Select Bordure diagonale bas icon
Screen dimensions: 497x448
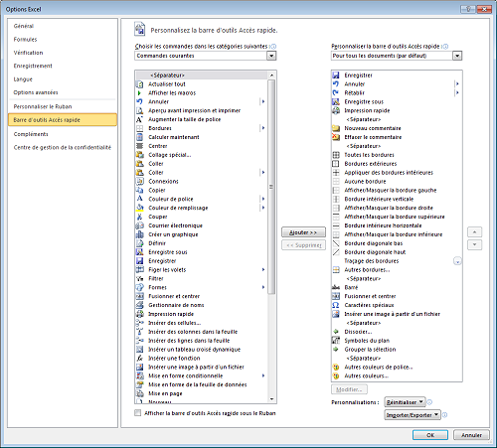(336, 243)
